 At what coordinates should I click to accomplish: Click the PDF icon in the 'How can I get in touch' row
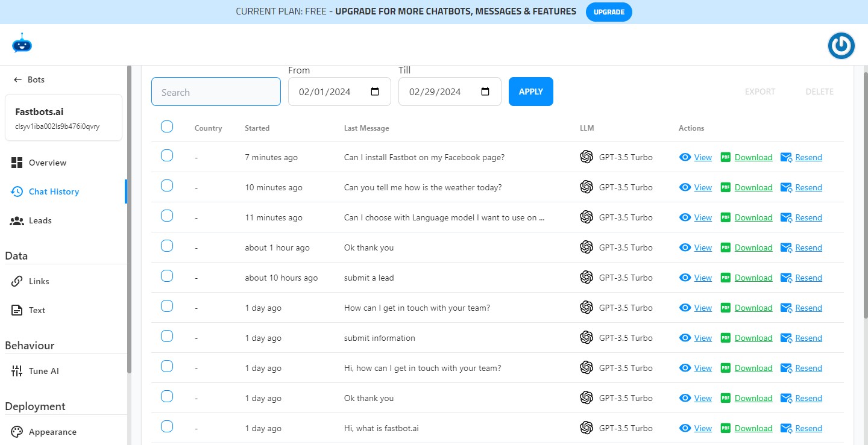(x=726, y=308)
